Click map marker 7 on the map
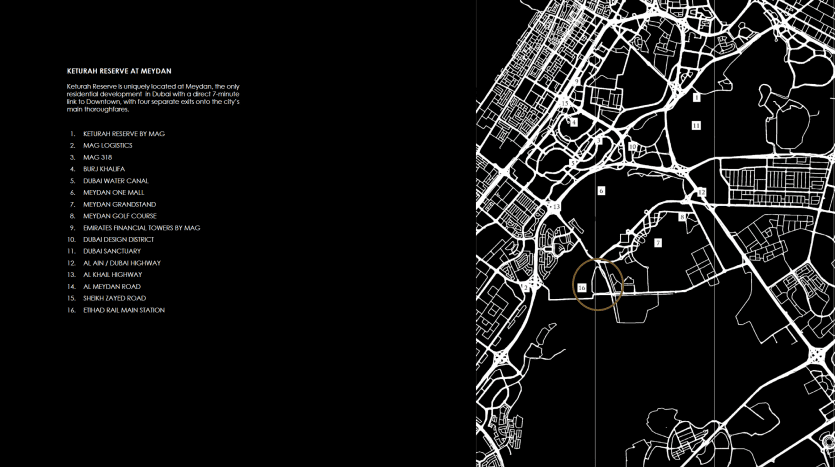The image size is (835, 467). (x=658, y=243)
